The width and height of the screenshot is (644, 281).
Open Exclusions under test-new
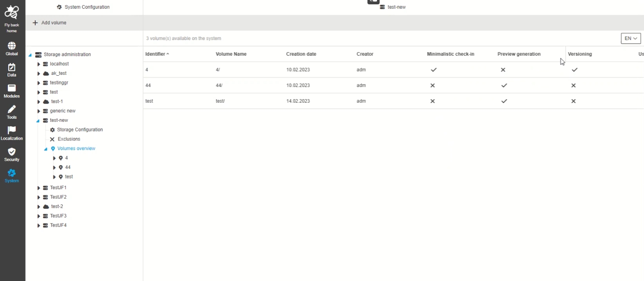tap(69, 139)
